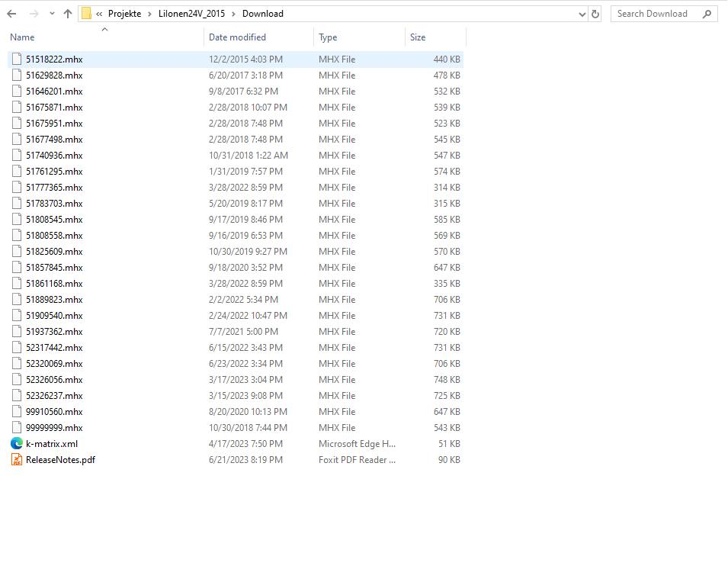Select file name 51937362.mhx
728x582 pixels.
click(x=54, y=332)
